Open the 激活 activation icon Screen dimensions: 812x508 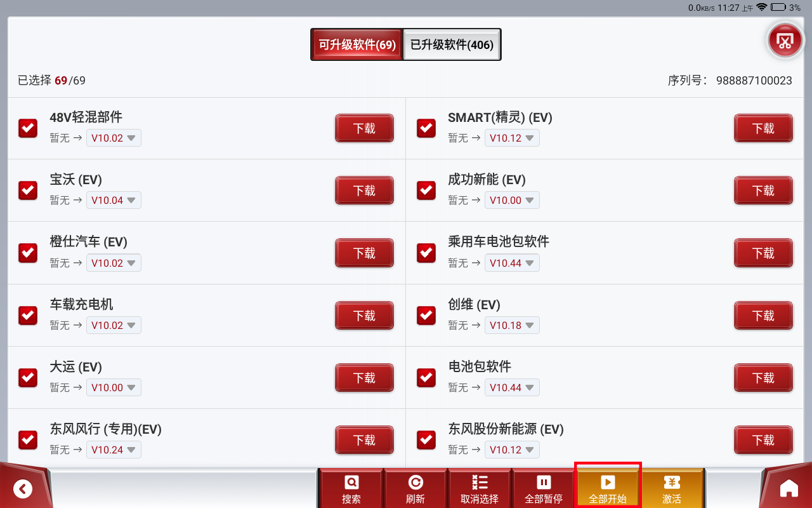tap(672, 489)
